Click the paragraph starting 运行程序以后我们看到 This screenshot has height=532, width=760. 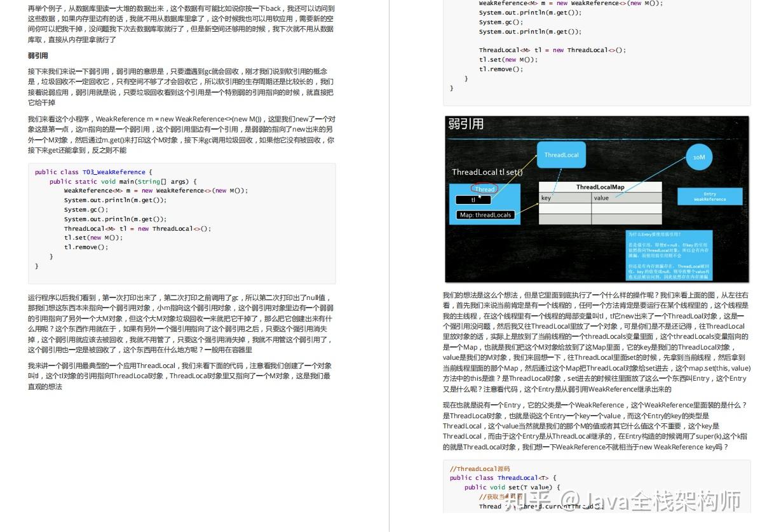click(181, 324)
